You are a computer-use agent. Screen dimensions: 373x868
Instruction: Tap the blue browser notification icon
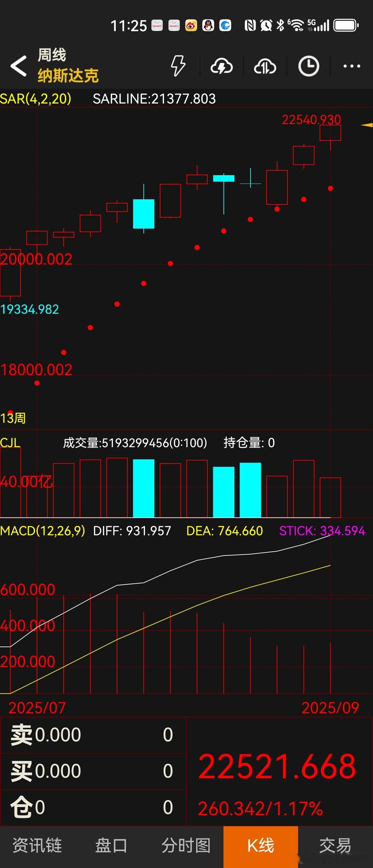coord(225,25)
